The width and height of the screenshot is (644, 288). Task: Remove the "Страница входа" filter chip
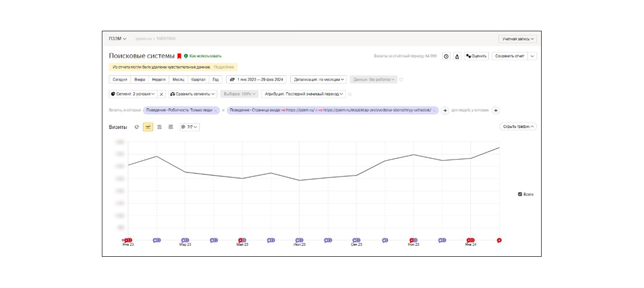(x=434, y=111)
